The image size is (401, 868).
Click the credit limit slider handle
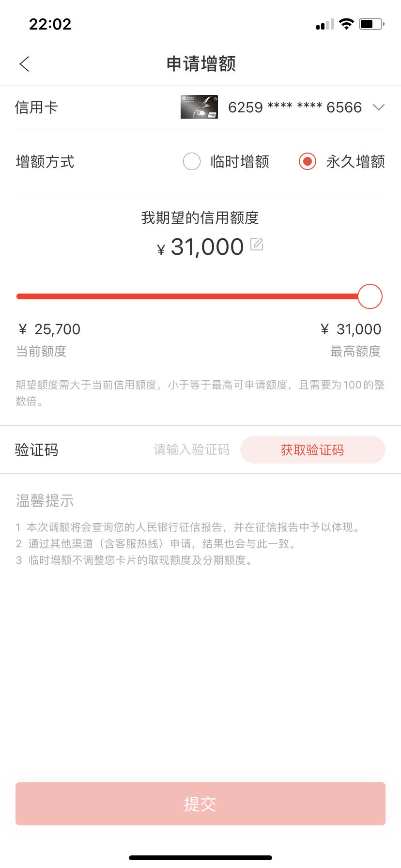(x=370, y=296)
